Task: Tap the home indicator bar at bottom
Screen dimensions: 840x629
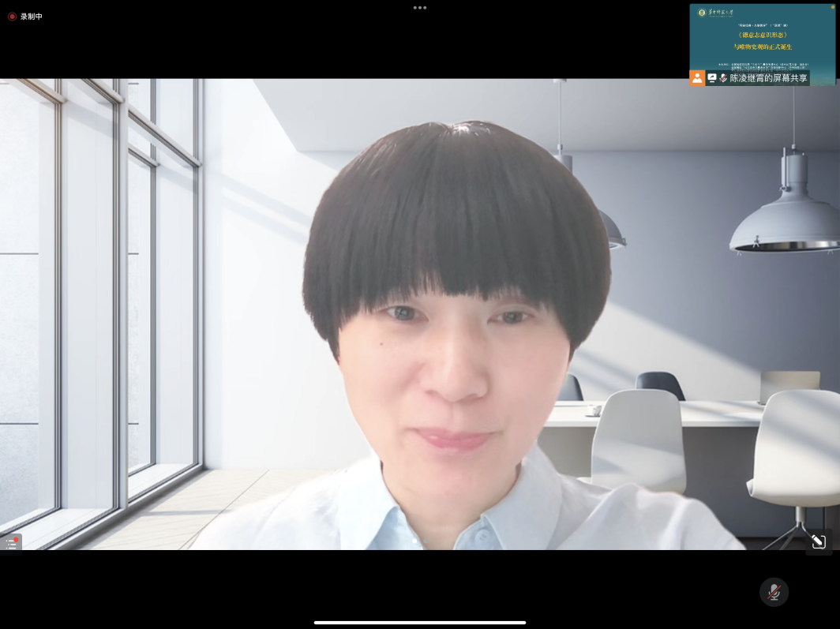Action: click(420, 623)
